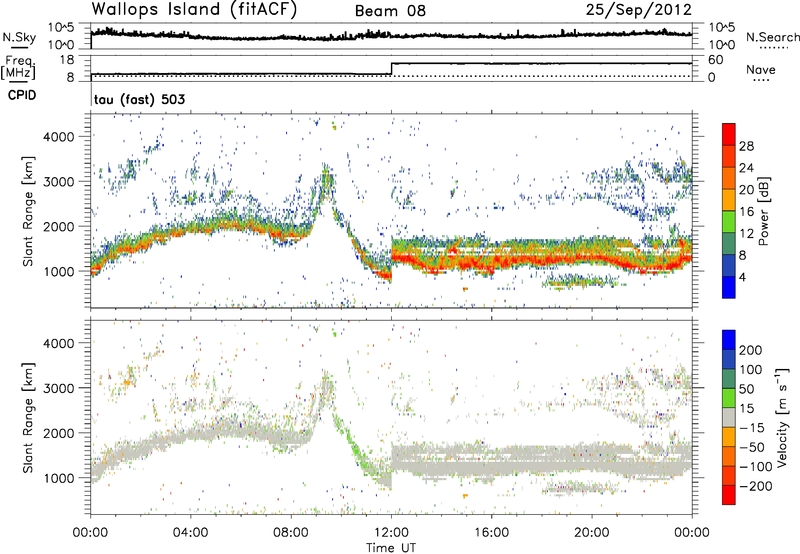Click the Slant Range label of Velocity panel
This screenshot has width=800, height=554.
28,418
